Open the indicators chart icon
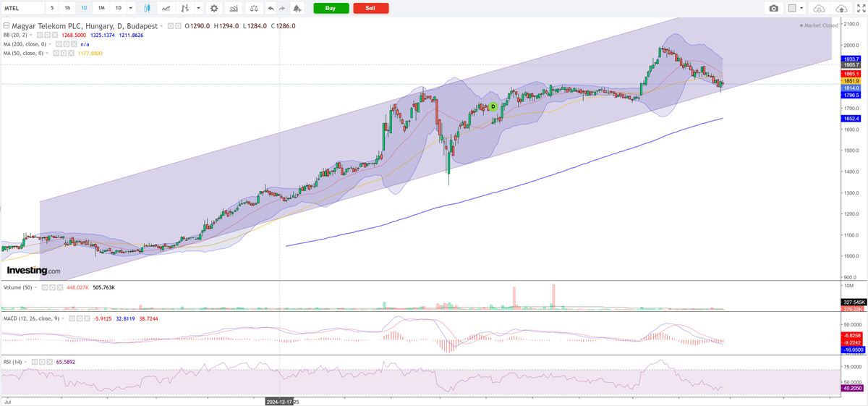 pos(234,8)
